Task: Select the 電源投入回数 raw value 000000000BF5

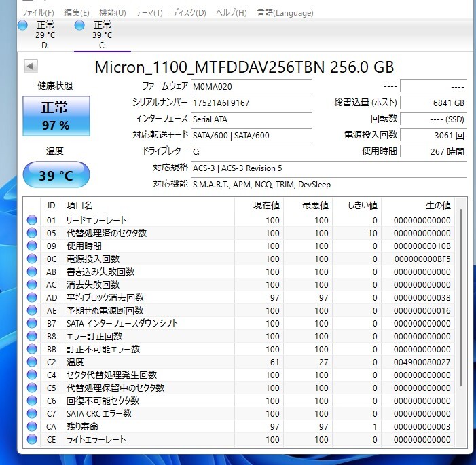Action: point(422,259)
